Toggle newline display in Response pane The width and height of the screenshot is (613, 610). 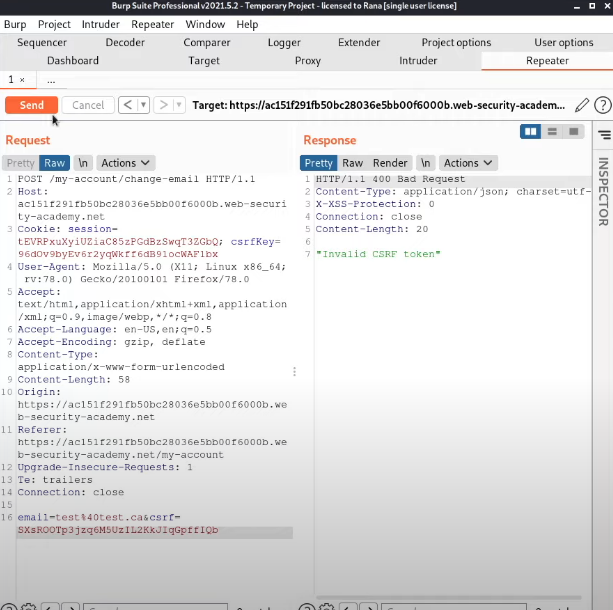coord(425,163)
